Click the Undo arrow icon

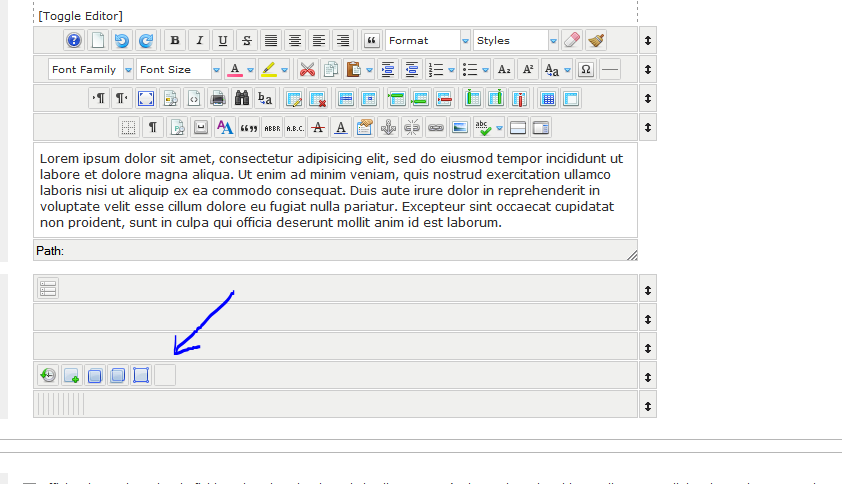(122, 41)
